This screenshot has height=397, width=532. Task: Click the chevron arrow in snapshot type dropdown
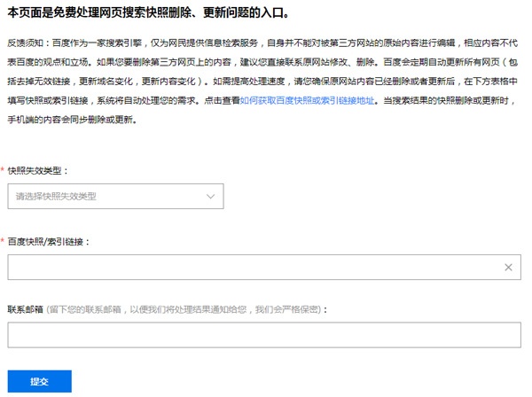point(210,197)
